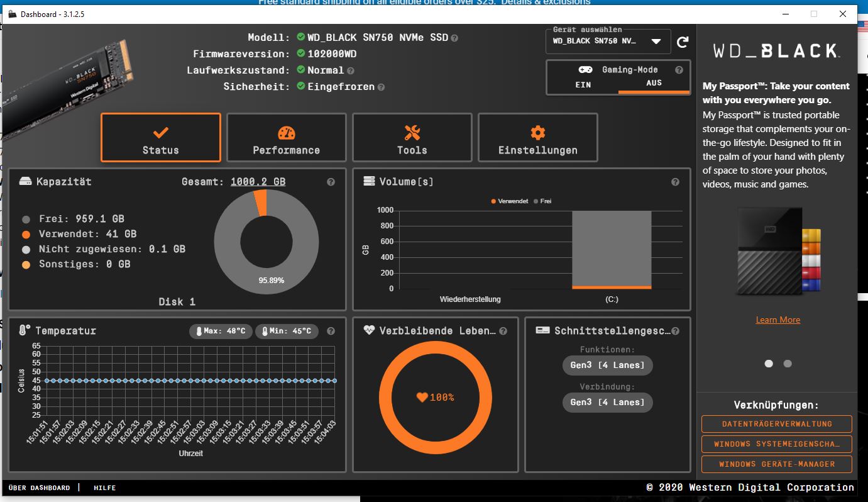Open WINDOWS SYSTEMEIGENSCHA... shortcut
Screen dimensions: 868x502
pyautogui.click(x=777, y=444)
